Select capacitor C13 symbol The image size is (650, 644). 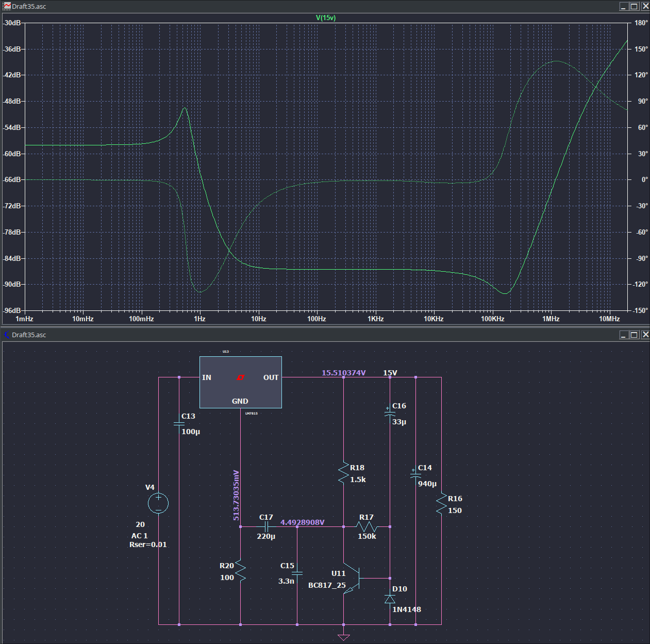click(179, 424)
